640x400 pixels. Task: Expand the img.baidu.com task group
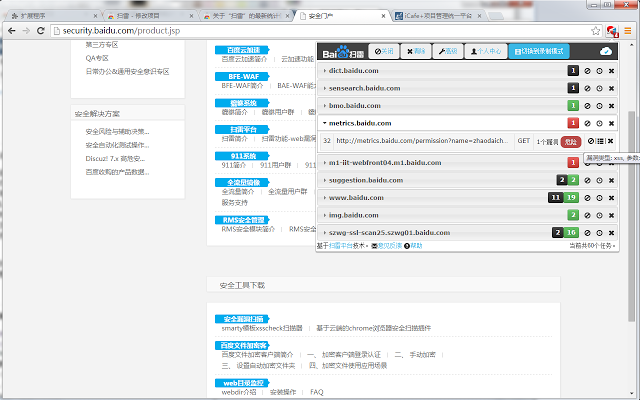click(x=324, y=216)
